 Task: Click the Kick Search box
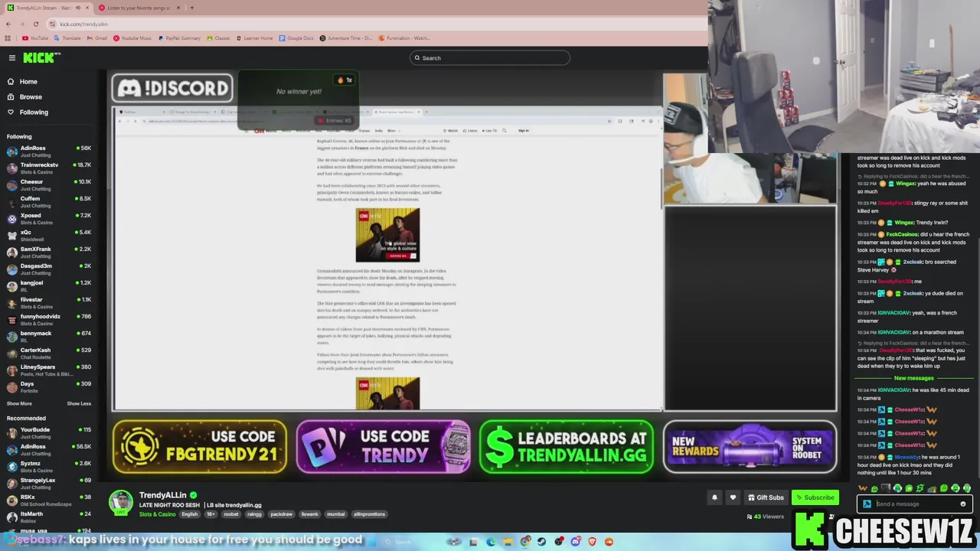click(490, 58)
